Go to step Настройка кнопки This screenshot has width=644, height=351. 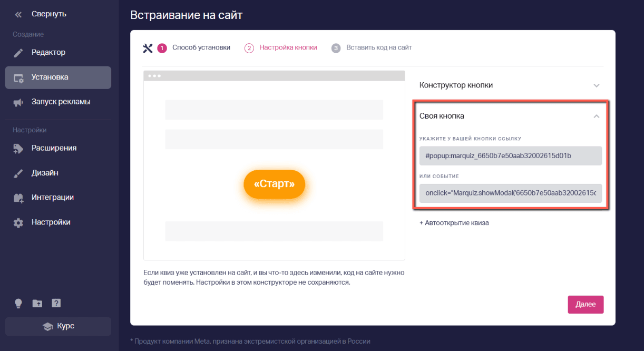[x=281, y=47]
